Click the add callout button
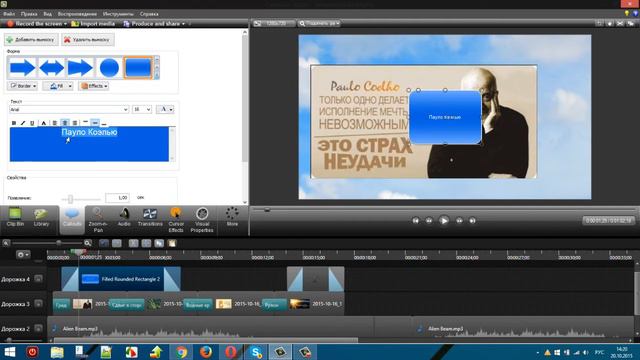640x360 pixels. (31, 40)
